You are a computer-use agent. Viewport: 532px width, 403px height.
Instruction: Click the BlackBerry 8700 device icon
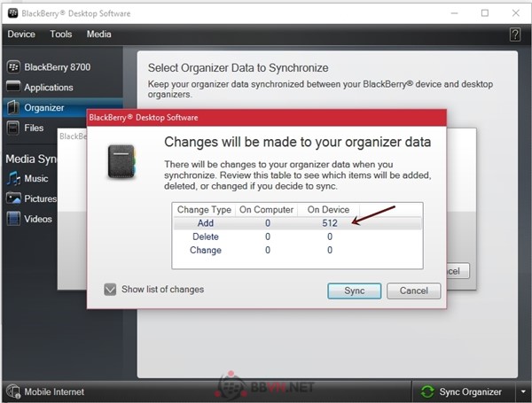[13, 67]
